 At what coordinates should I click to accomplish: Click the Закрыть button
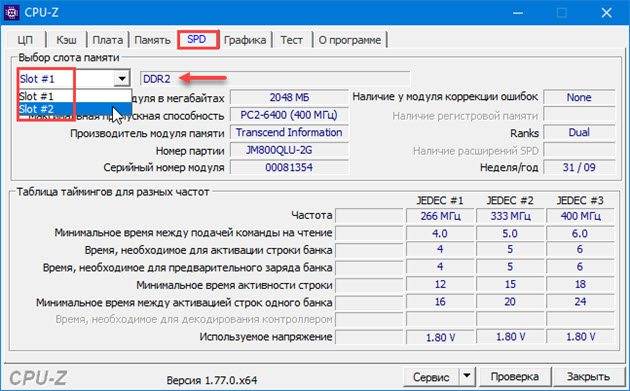click(x=588, y=377)
